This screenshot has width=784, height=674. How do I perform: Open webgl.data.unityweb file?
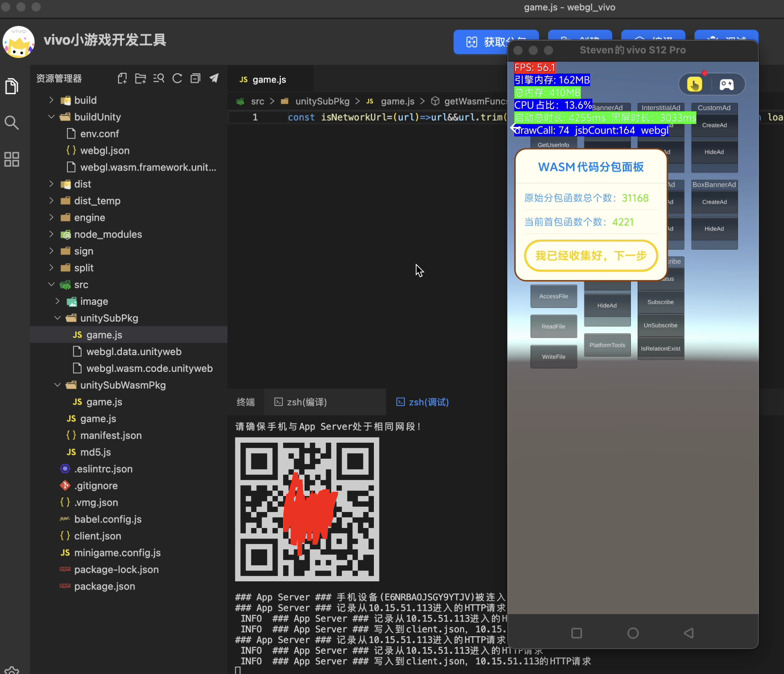134,351
